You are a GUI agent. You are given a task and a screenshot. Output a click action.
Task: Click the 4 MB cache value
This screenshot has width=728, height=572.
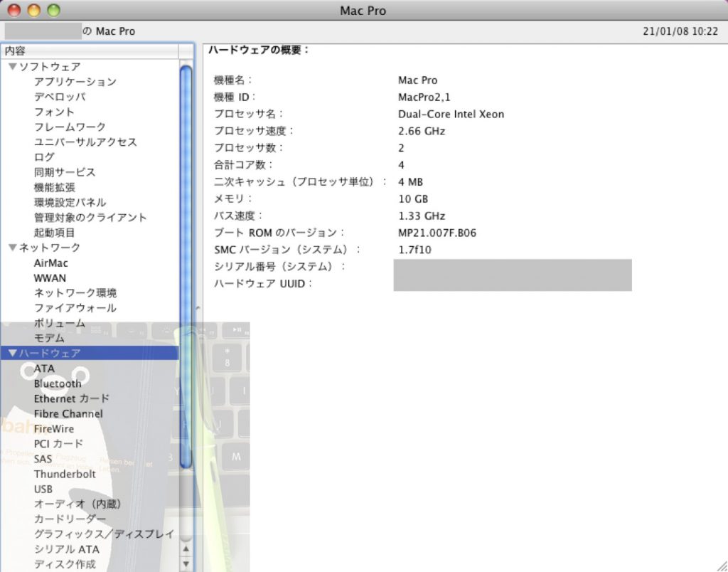(410, 182)
